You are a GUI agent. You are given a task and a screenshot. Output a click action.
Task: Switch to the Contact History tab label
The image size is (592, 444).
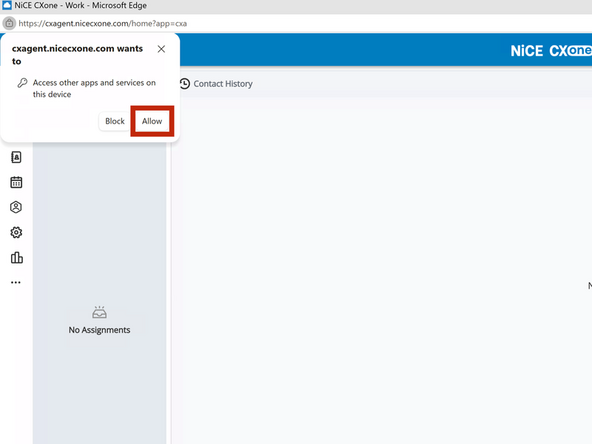(223, 84)
